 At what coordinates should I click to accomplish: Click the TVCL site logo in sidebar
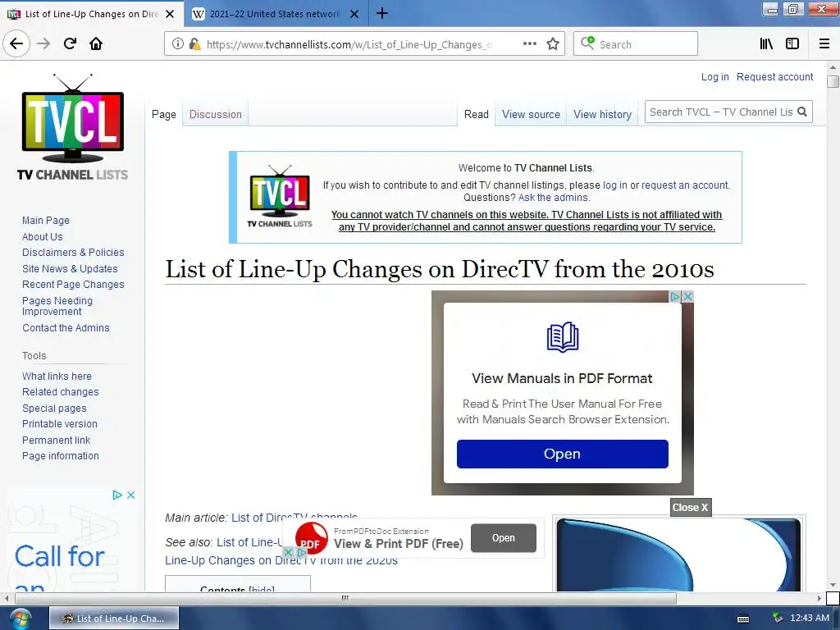pos(72,127)
